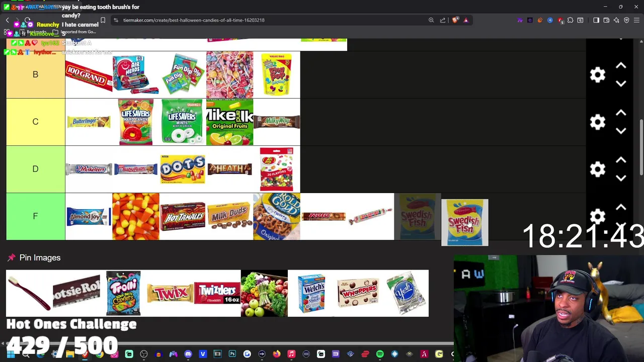The image size is (644, 362).
Task: Select the Whoppers box in pinned row
Action: (358, 293)
